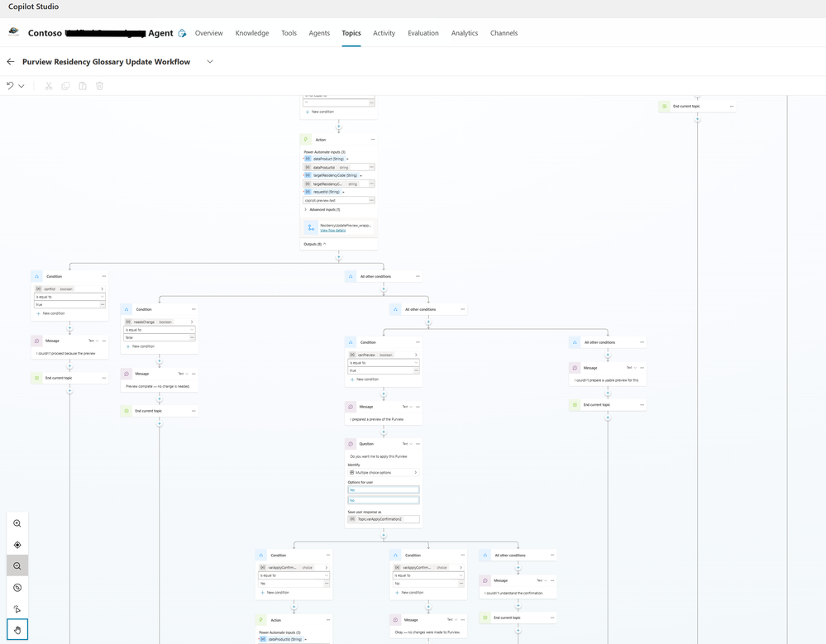Select the Topics tab
This screenshot has width=826, height=644.
pyautogui.click(x=351, y=32)
